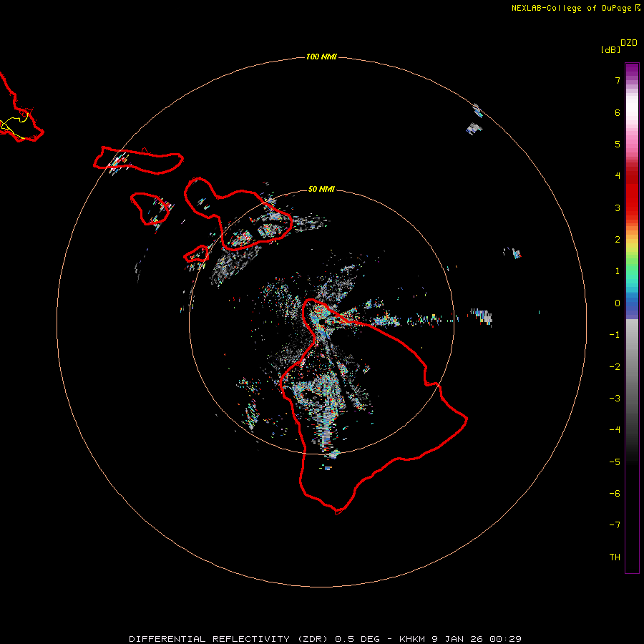Click the [dB] units label
Viewport: 644px width, 644px height.
click(x=610, y=49)
